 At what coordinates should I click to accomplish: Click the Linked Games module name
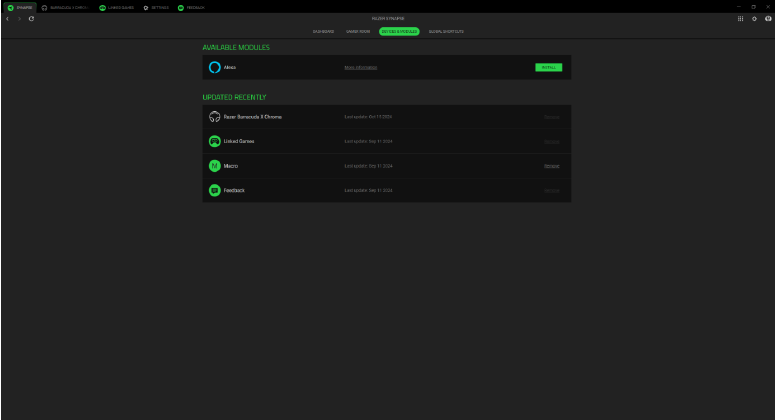tap(239, 141)
